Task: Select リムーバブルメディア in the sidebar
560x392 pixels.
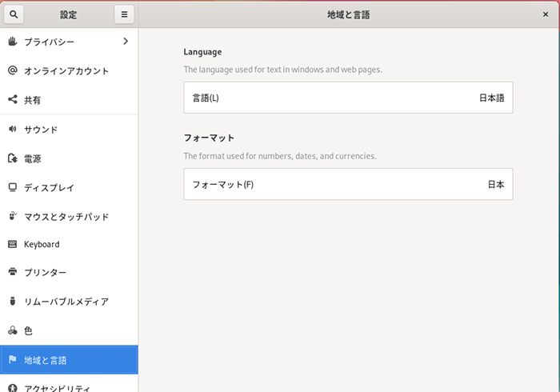Action: pyautogui.click(x=66, y=302)
